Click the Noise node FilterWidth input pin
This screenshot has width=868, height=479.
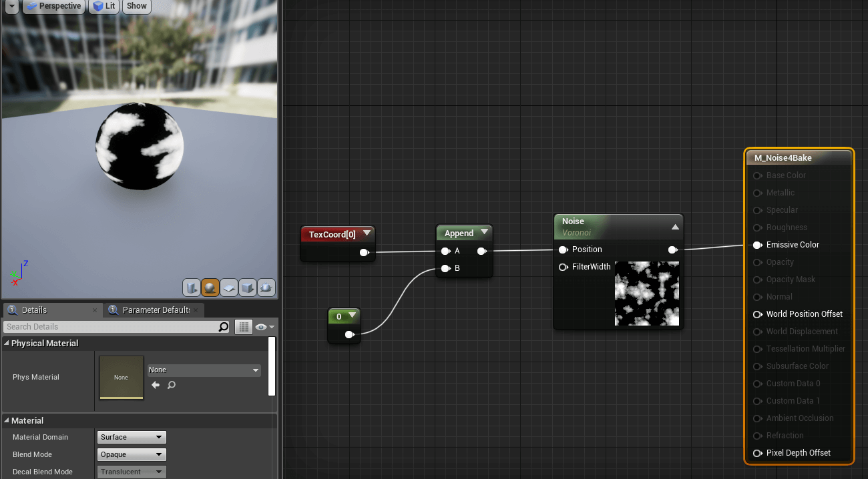[x=564, y=267]
